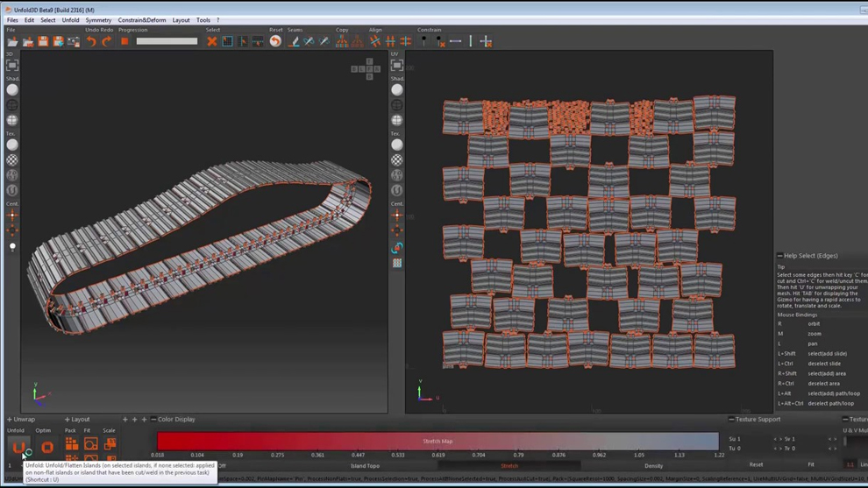Image resolution: width=868 pixels, height=488 pixels.
Task: Click orange X deselect icon in Select group
Action: [211, 41]
